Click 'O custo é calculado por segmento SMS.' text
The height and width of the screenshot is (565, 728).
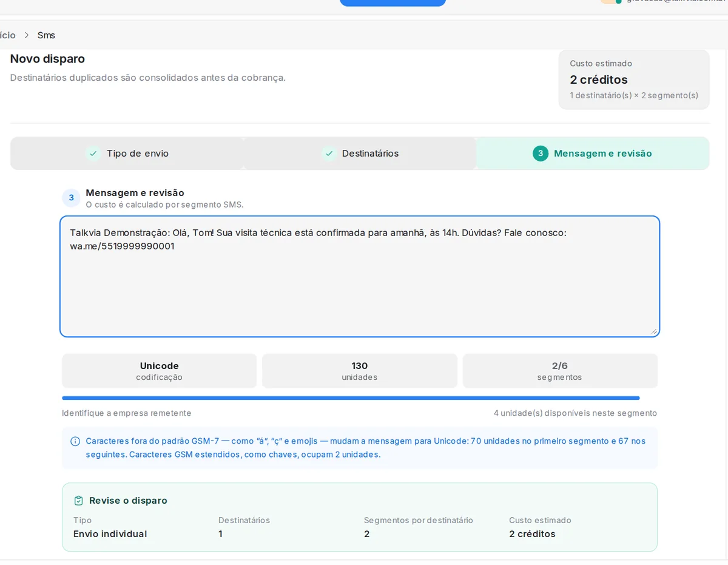164,205
